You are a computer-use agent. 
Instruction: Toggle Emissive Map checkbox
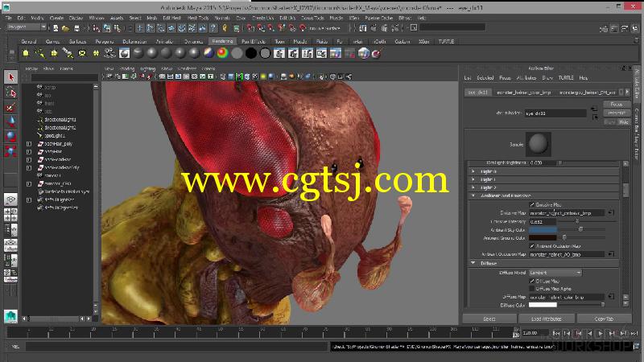coord(532,204)
